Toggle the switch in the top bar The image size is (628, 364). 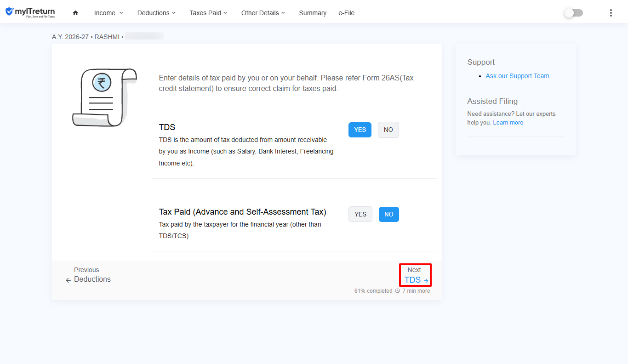point(573,13)
